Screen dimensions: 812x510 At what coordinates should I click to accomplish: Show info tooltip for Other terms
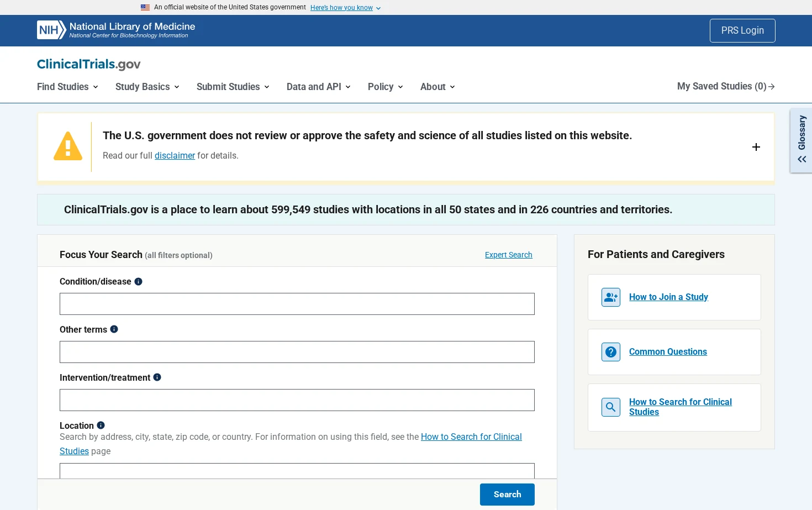coord(114,329)
